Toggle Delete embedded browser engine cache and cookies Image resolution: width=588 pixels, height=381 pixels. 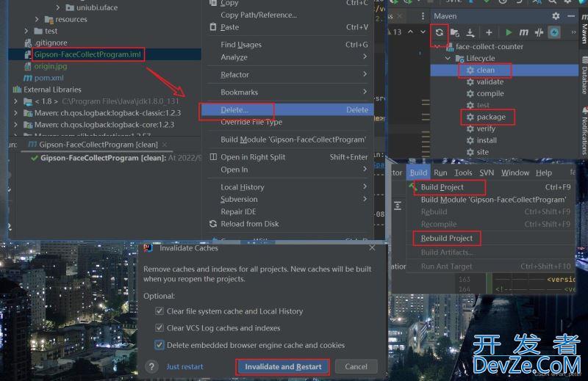click(159, 345)
